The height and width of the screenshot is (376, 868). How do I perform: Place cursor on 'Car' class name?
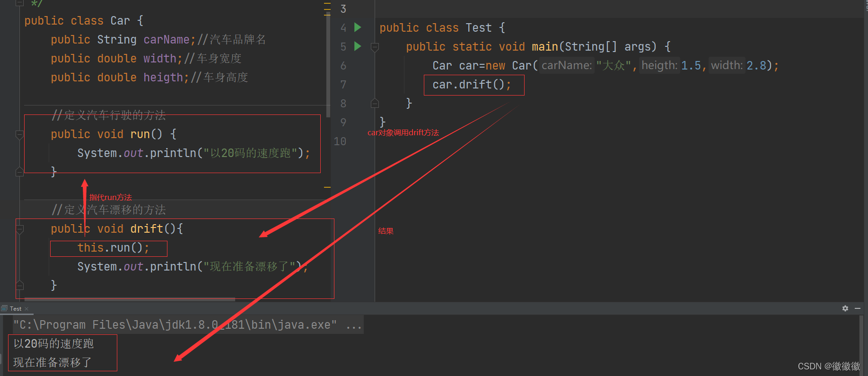click(x=120, y=20)
